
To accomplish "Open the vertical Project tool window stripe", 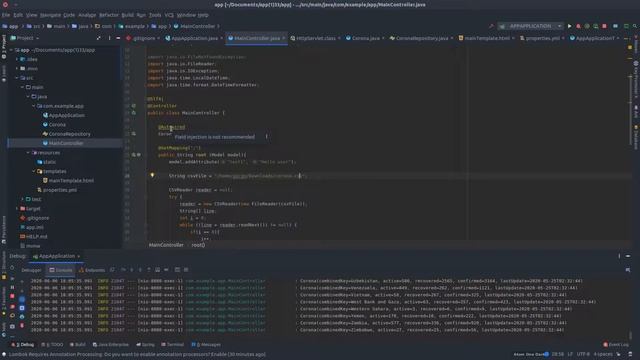I will pyautogui.click(x=4, y=47).
